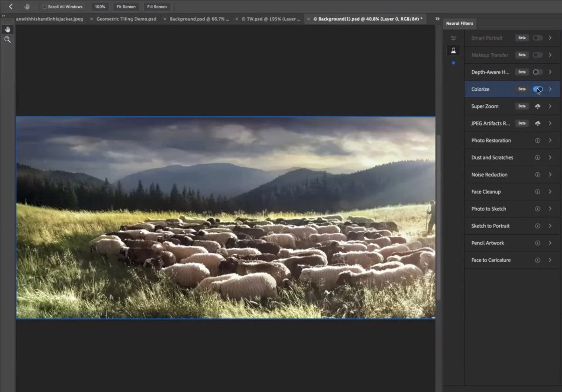Click the back arrow in options bar
The image size is (562, 392).
point(10,7)
